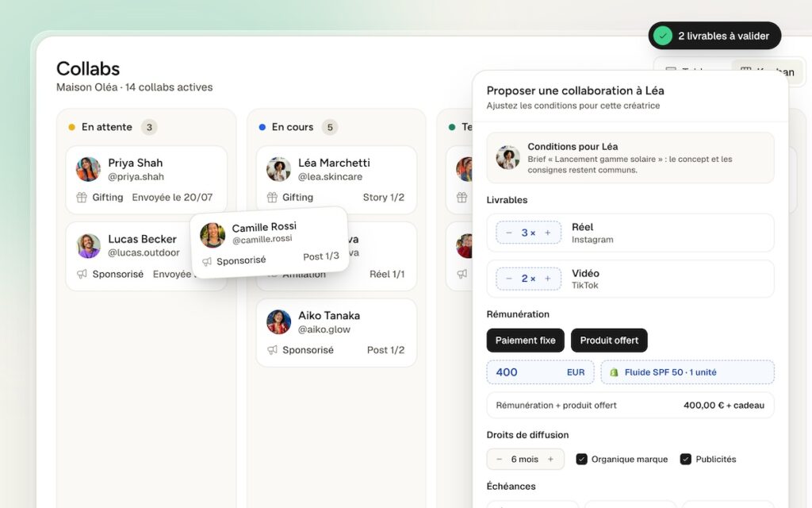Extend the 6 mois duration with plus
This screenshot has height=508, width=812.
coord(550,460)
